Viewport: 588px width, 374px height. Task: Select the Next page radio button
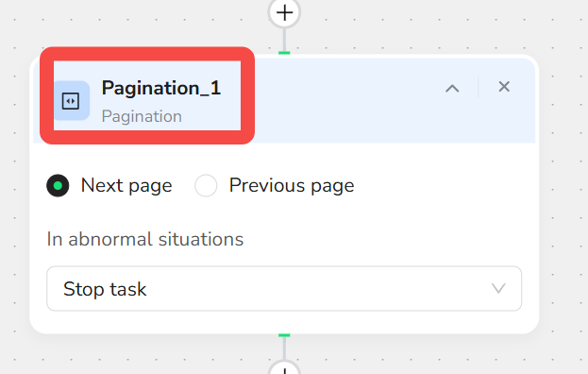pyautogui.click(x=58, y=186)
